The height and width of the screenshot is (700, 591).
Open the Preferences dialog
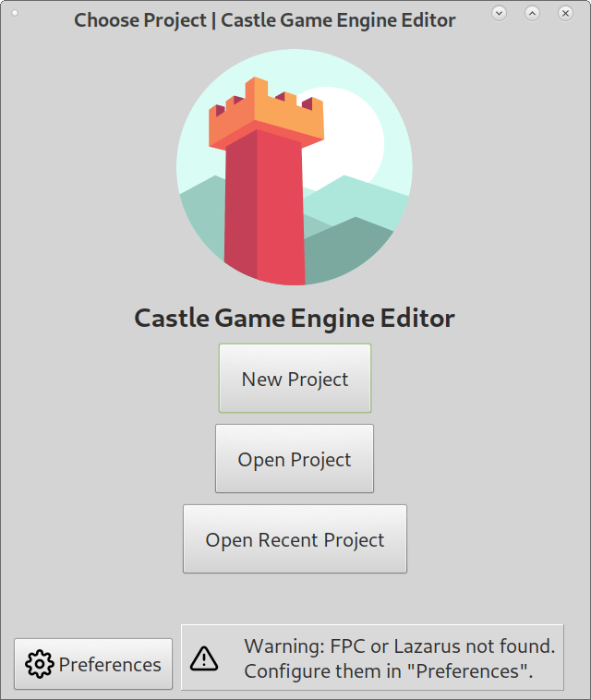tap(93, 664)
